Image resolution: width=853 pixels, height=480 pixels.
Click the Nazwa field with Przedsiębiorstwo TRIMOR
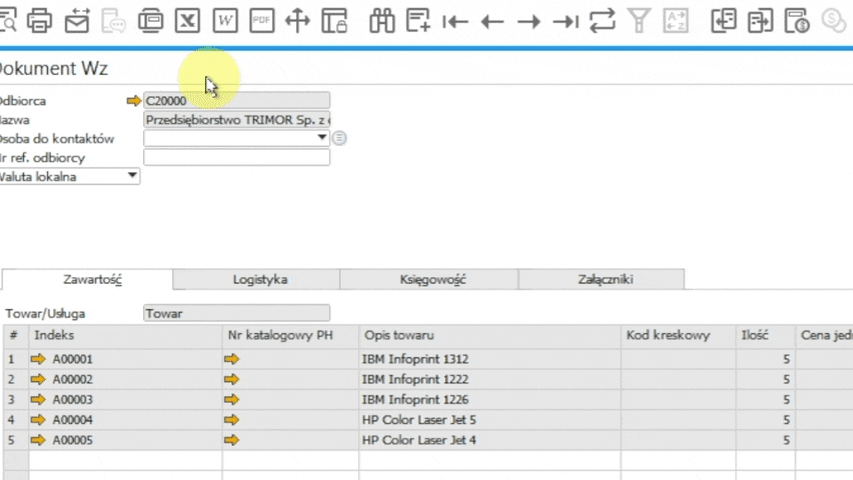(237, 120)
